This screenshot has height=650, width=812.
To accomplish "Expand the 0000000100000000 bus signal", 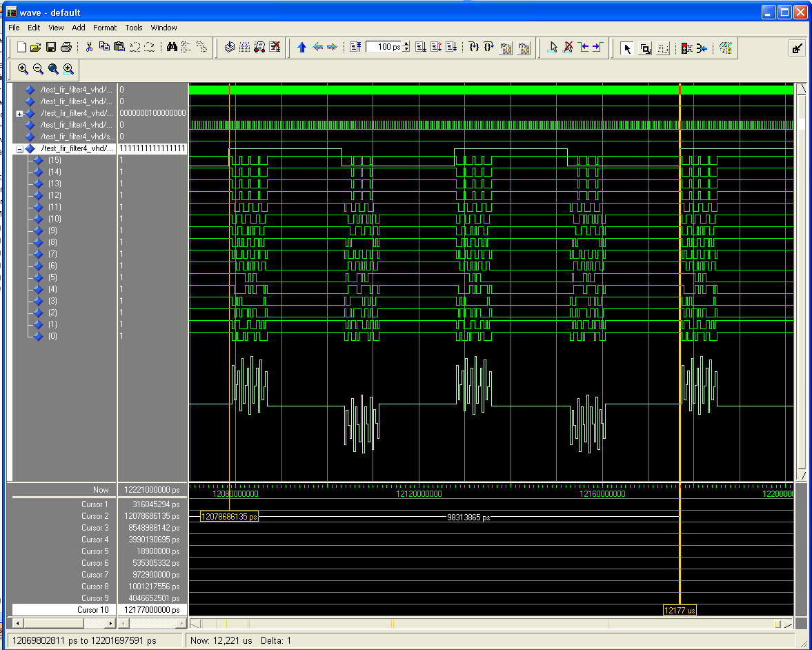I will [19, 114].
